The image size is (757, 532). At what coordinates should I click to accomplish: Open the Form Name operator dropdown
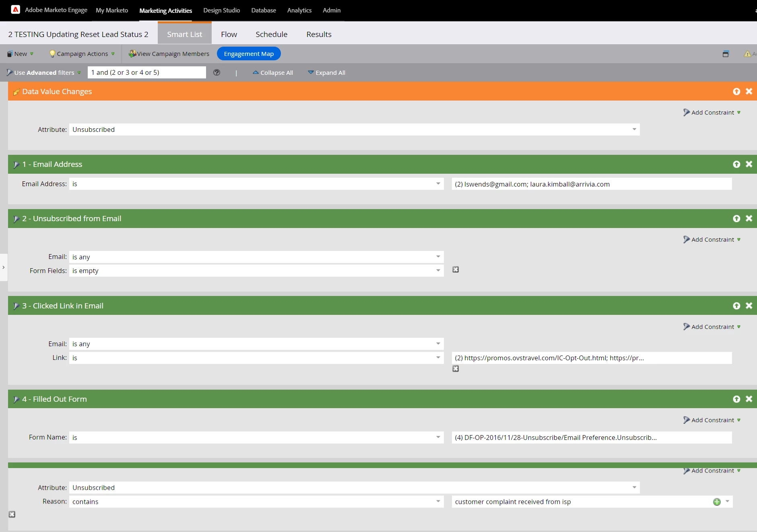pyautogui.click(x=256, y=438)
